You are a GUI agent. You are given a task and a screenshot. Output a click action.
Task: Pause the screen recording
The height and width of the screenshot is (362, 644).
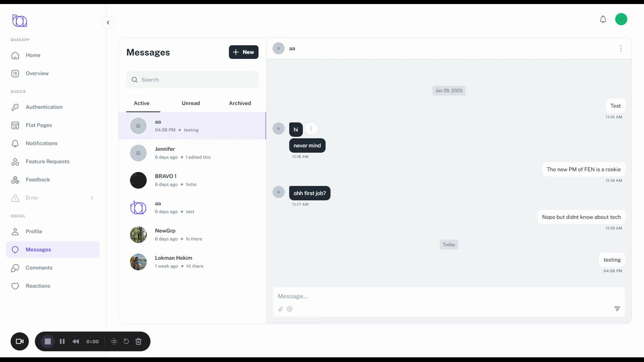click(62, 341)
